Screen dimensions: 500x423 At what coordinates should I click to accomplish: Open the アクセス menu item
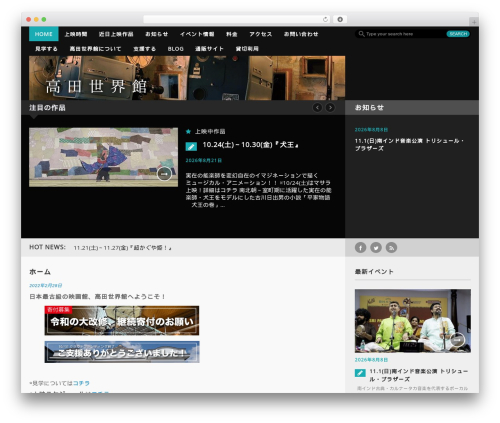pos(261,34)
